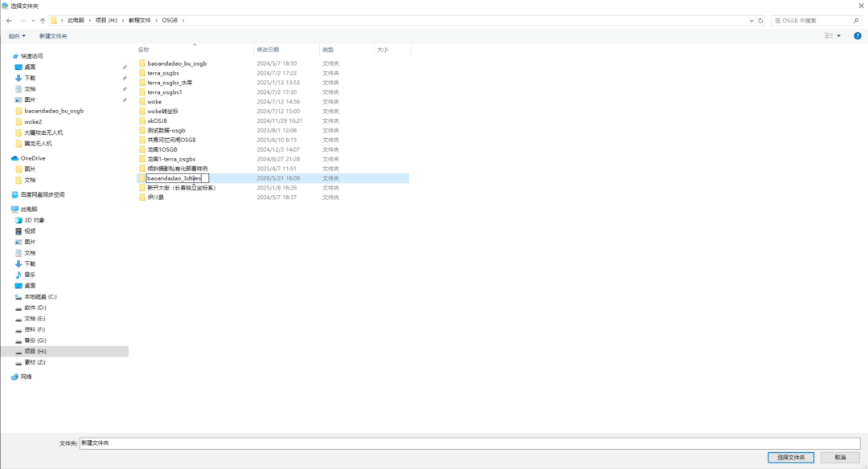868x469 pixels.
Task: Select 网络 in the navigation pane
Action: tap(26, 377)
